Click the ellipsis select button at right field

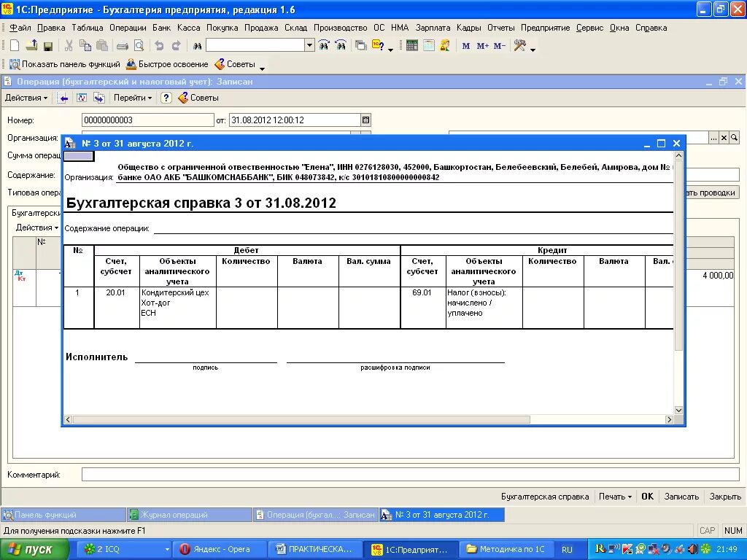click(x=713, y=138)
